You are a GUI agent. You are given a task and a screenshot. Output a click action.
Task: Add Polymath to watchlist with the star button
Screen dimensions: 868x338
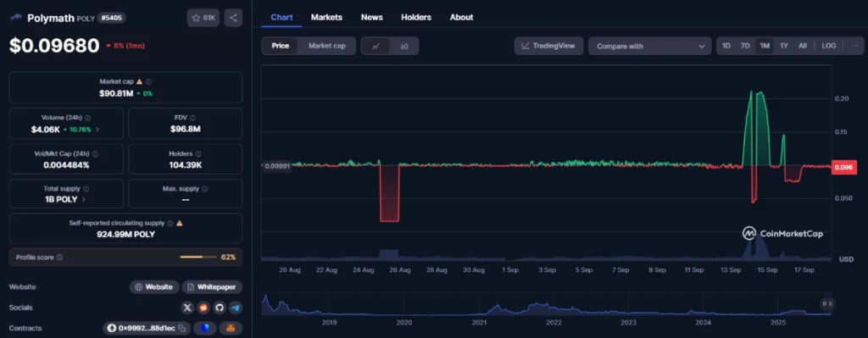[x=203, y=18]
